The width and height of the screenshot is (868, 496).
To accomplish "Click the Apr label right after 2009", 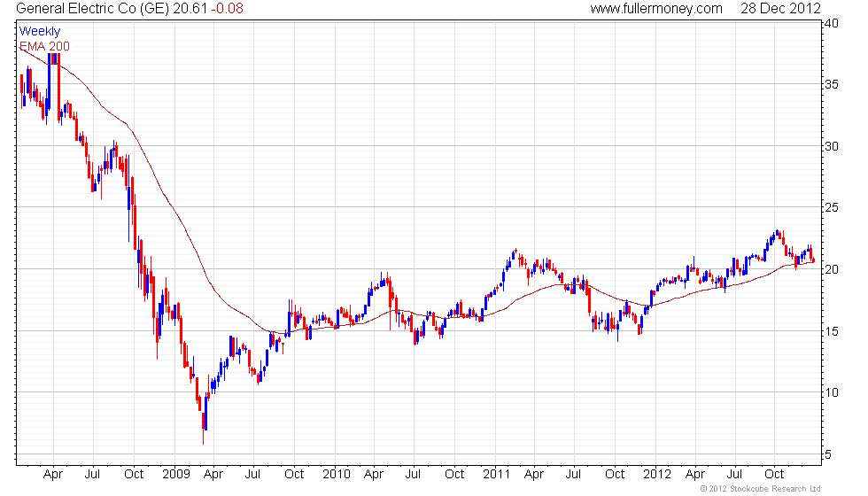I will 213,475.
